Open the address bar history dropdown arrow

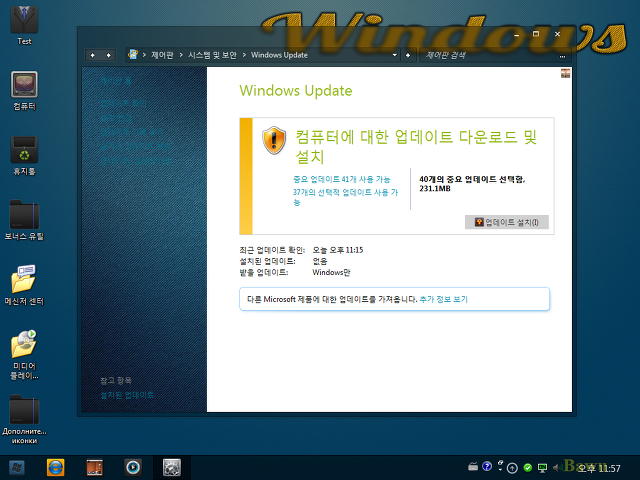click(394, 55)
